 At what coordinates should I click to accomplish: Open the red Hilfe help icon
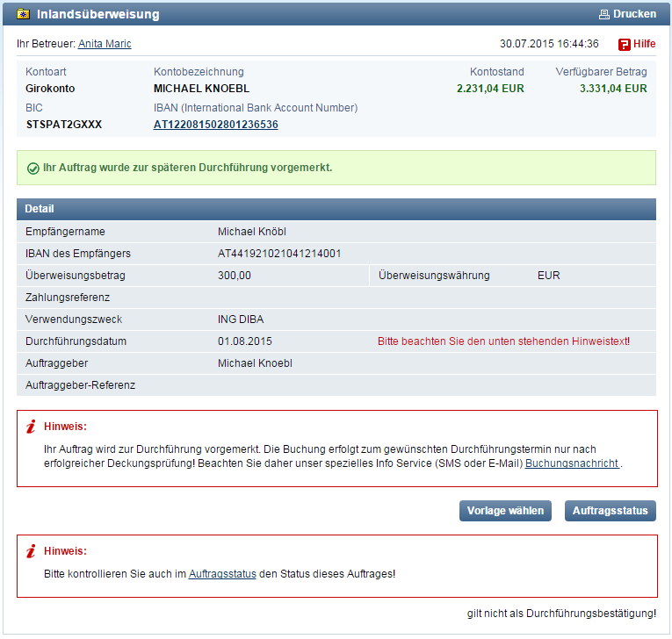click(x=624, y=44)
